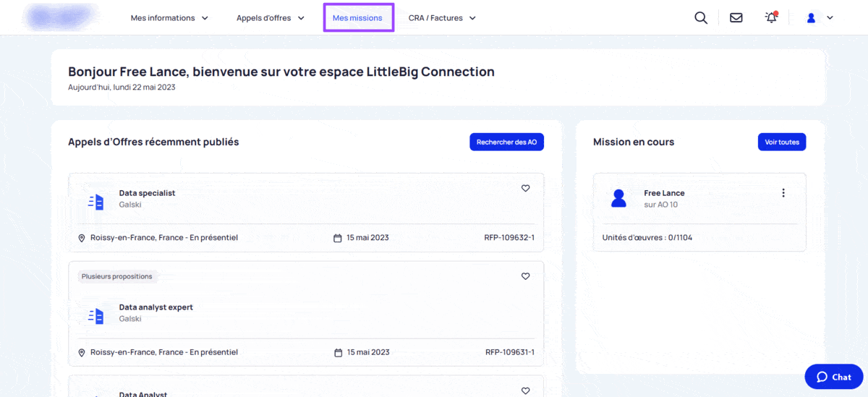The image size is (868, 397).
Task: Click Roissy-en-France location on Data specialist
Action: pos(164,238)
